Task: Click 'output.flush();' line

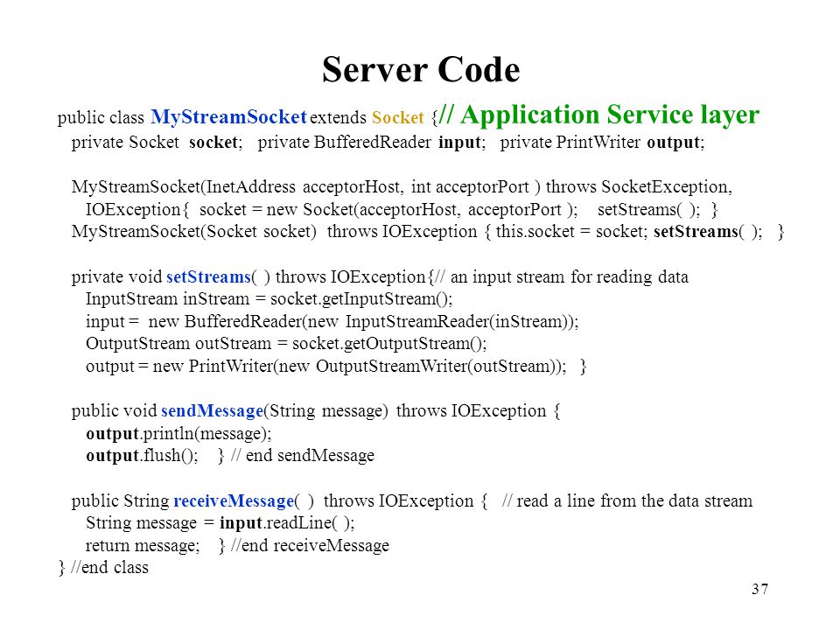Action: pos(142,455)
